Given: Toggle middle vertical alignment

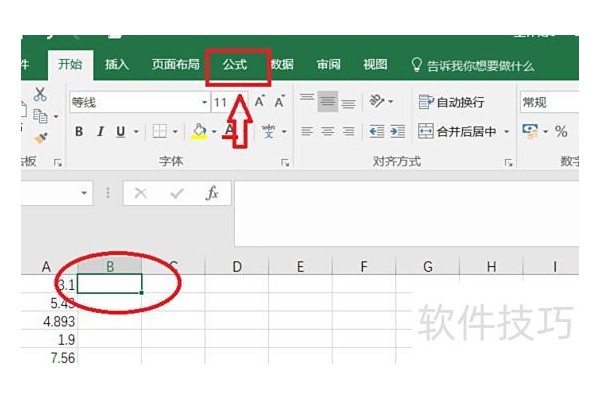Looking at the screenshot, I should pos(328,101).
